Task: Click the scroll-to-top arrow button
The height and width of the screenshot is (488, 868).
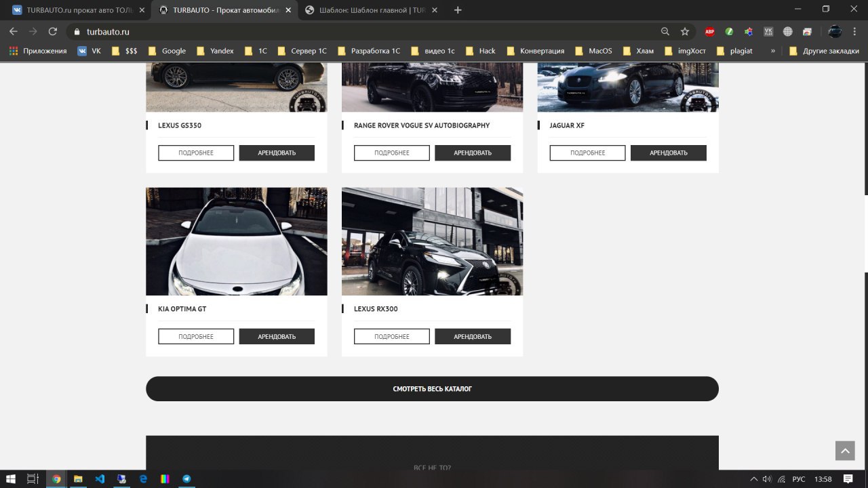Action: [x=845, y=451]
